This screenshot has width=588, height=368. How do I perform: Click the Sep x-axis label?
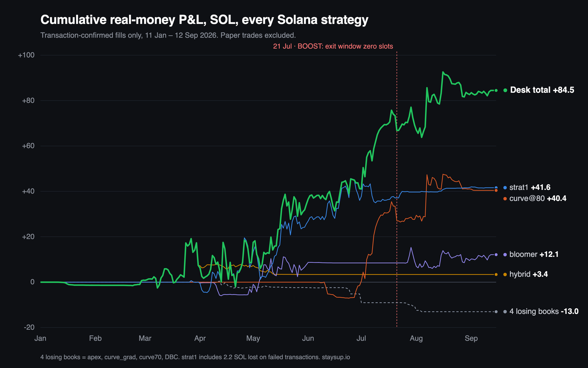pyautogui.click(x=471, y=339)
